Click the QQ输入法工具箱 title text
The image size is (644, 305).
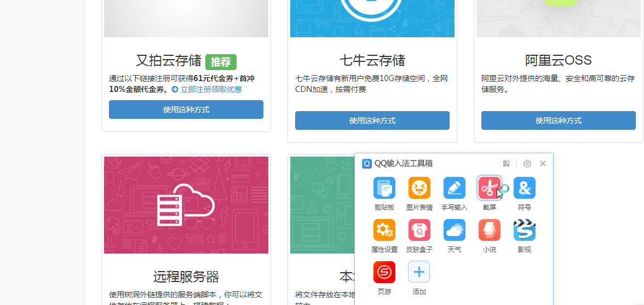(403, 163)
